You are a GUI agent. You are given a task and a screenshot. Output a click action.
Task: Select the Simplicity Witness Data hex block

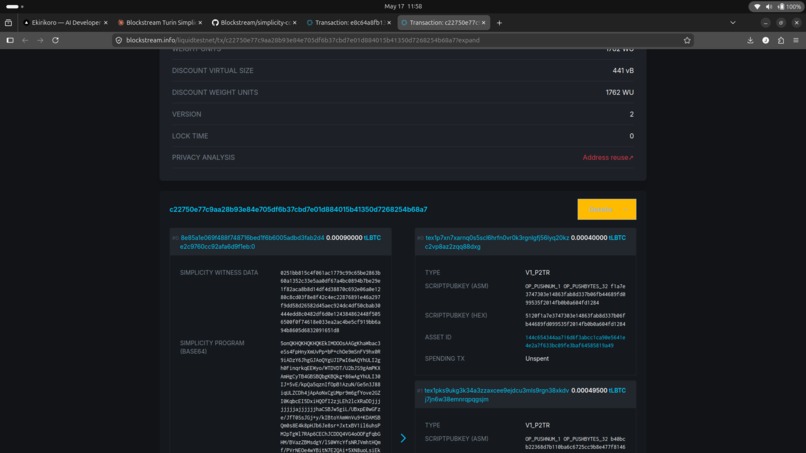click(x=331, y=301)
